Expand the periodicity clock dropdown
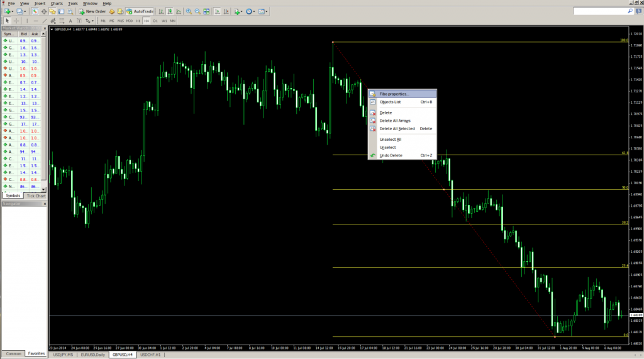644x359 pixels. [x=253, y=11]
